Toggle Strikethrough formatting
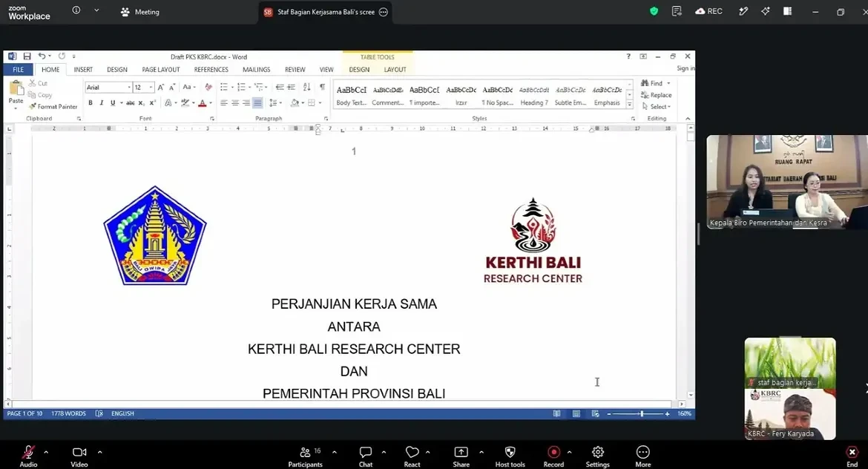The height and width of the screenshot is (469, 868). (130, 103)
